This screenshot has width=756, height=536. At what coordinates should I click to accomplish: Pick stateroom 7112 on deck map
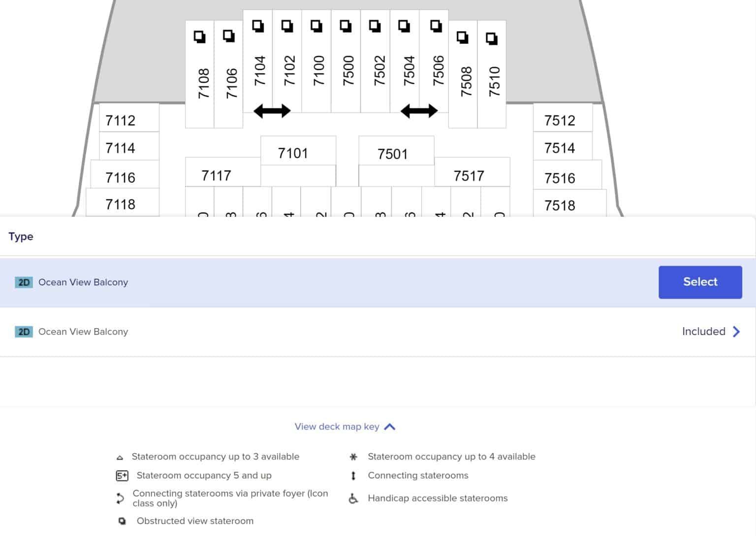point(121,120)
